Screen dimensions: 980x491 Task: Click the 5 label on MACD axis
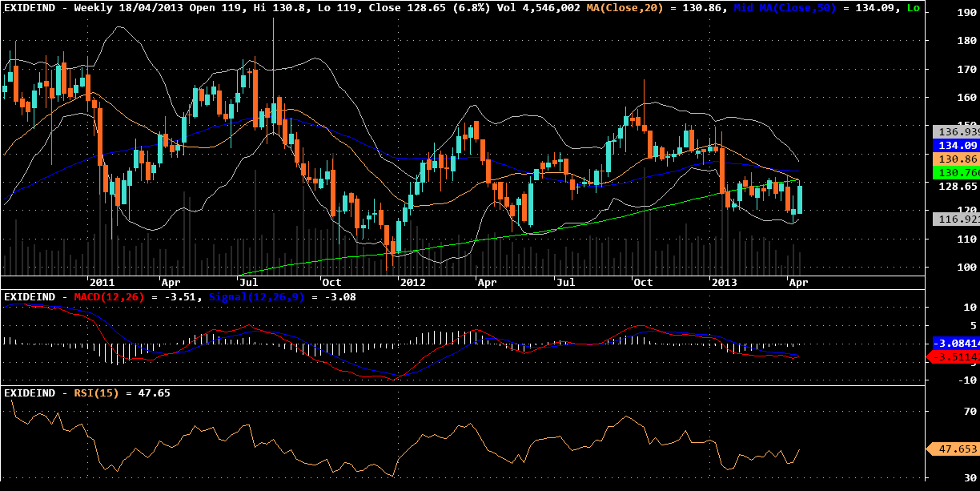tap(974, 325)
